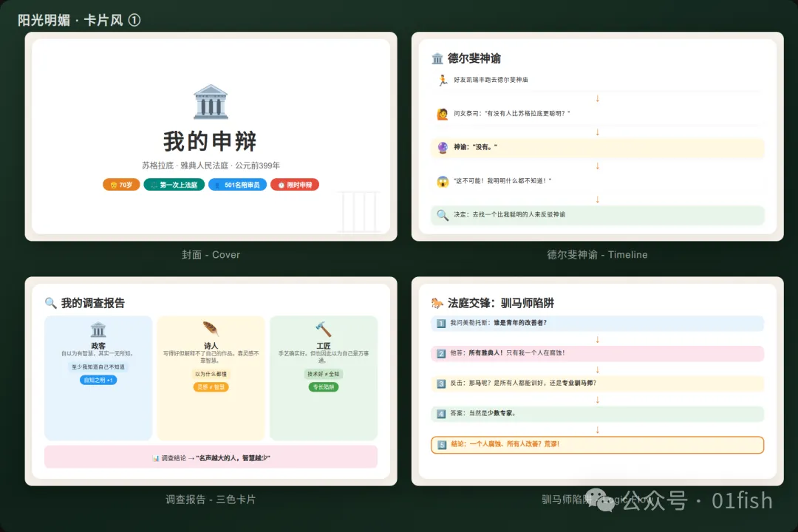Click the crystal ball icon beside 神谕
Image resolution: width=798 pixels, height=532 pixels.
(x=443, y=148)
